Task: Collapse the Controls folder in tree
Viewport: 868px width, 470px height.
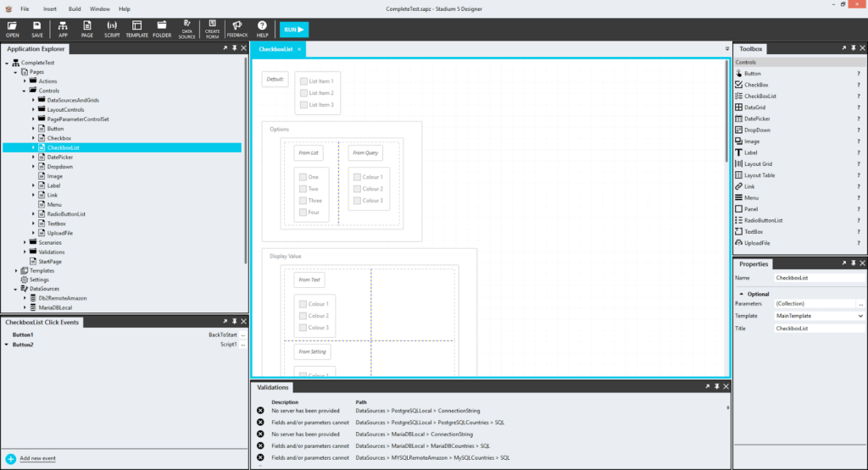Action: click(x=25, y=91)
